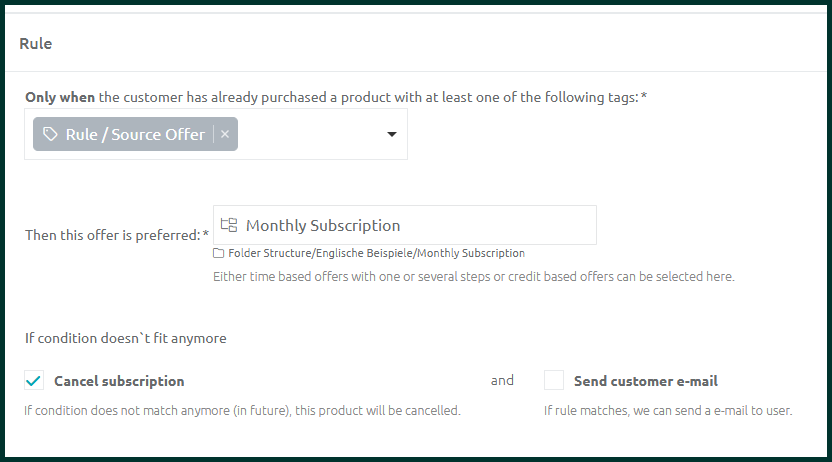This screenshot has height=462, width=832.
Task: Click the 'If condition doesn`t fit anymore' heading
Action: point(126,338)
